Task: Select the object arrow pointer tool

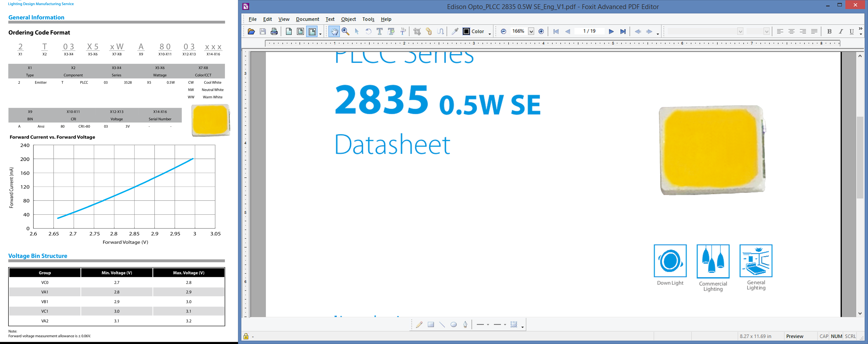Action: (357, 31)
